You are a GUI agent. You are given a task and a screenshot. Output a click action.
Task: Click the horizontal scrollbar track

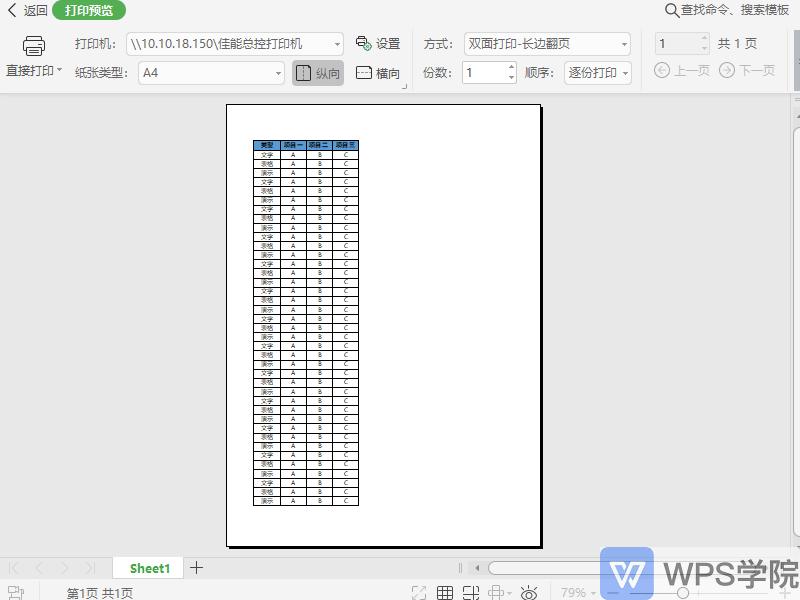543,568
